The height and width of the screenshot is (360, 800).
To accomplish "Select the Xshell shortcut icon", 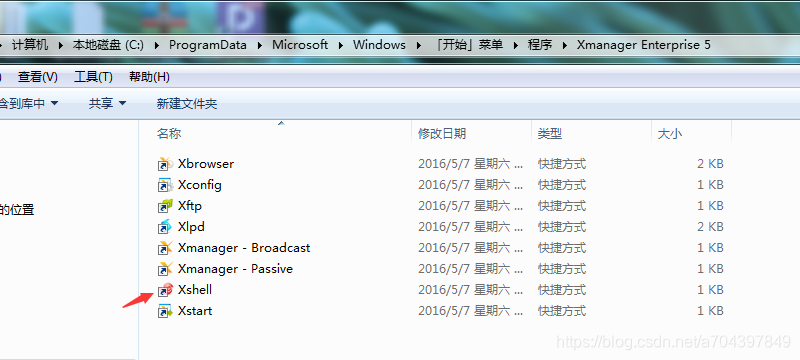I will [x=165, y=290].
